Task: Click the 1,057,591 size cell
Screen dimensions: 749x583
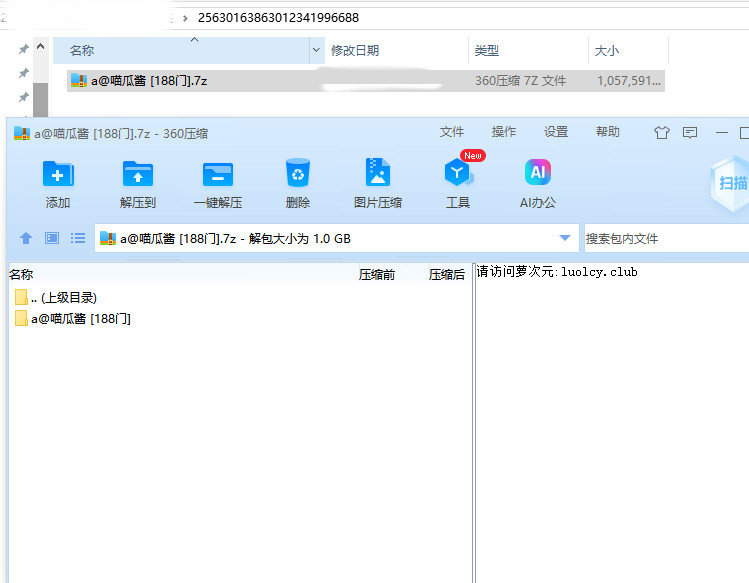Action: pyautogui.click(x=629, y=80)
